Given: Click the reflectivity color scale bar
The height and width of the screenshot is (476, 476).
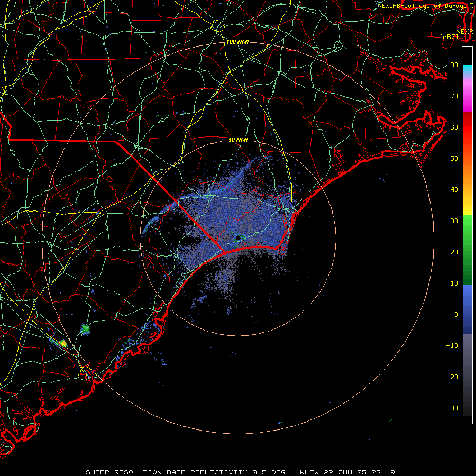Looking at the screenshot, I should click(x=467, y=235).
